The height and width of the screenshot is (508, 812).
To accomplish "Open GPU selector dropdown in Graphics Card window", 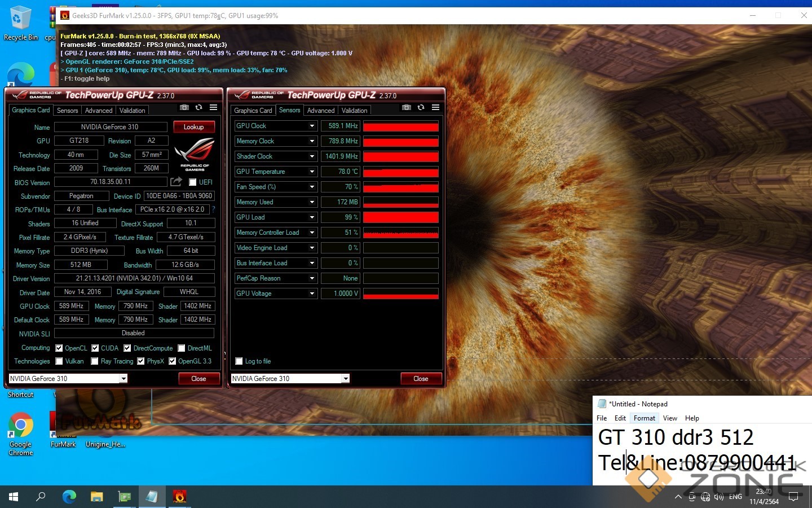I will click(123, 379).
